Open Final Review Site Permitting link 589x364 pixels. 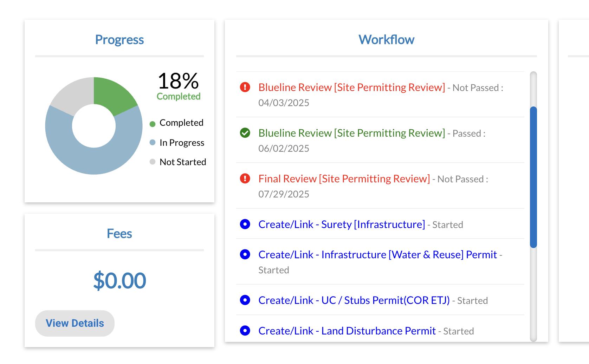344,178
